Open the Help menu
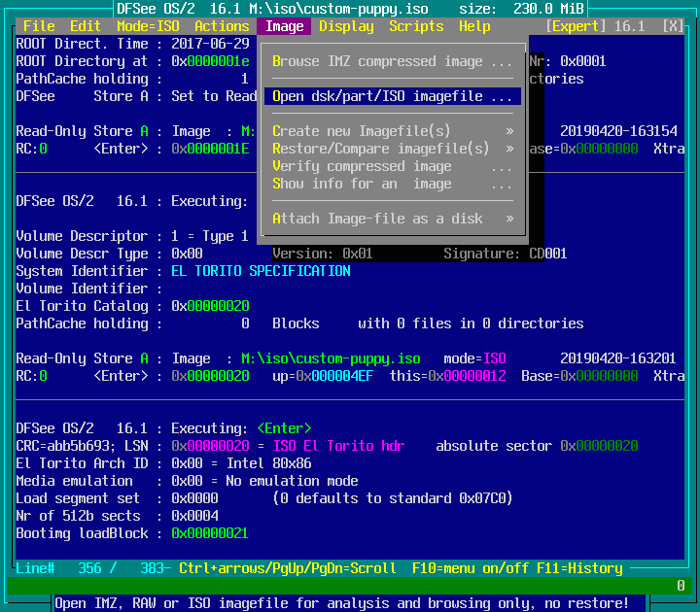This screenshot has height=612, width=700. tap(474, 26)
